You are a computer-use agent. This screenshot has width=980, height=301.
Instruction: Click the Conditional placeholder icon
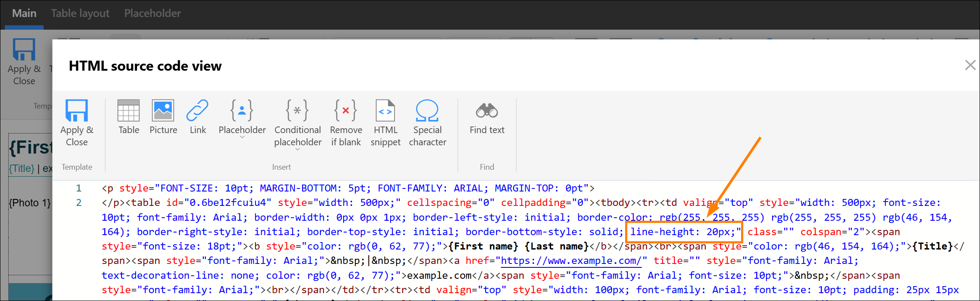click(297, 110)
